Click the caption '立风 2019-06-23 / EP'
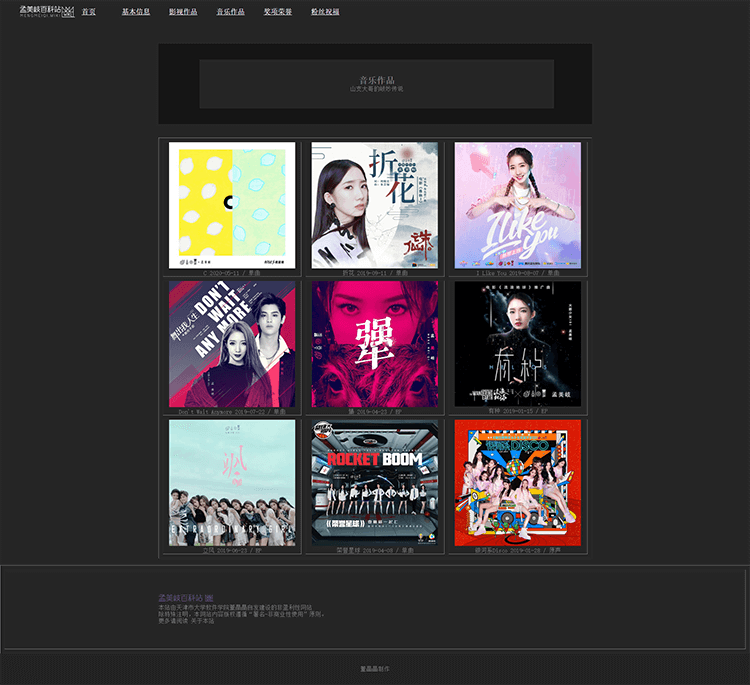750x685 pixels. [232, 550]
